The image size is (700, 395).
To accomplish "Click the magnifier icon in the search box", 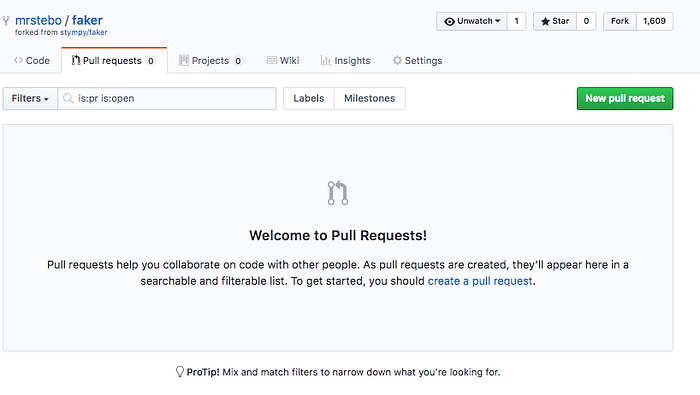I will (68, 98).
